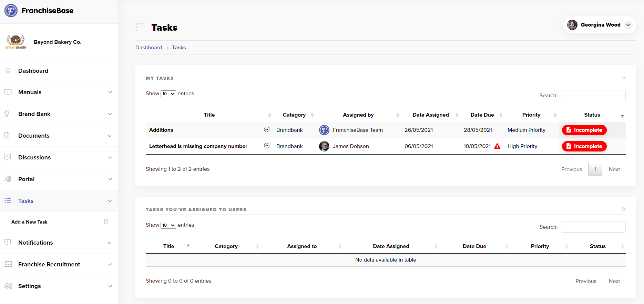The width and height of the screenshot is (644, 304).
Task: Open the Georgina Wood user dropdown
Action: coord(628,25)
